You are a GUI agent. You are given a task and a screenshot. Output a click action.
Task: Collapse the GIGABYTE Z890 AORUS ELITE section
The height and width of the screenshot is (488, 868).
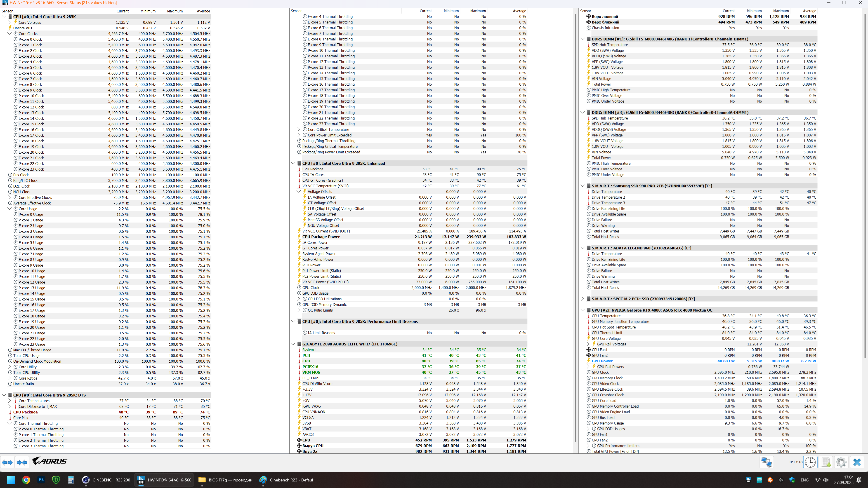click(293, 344)
